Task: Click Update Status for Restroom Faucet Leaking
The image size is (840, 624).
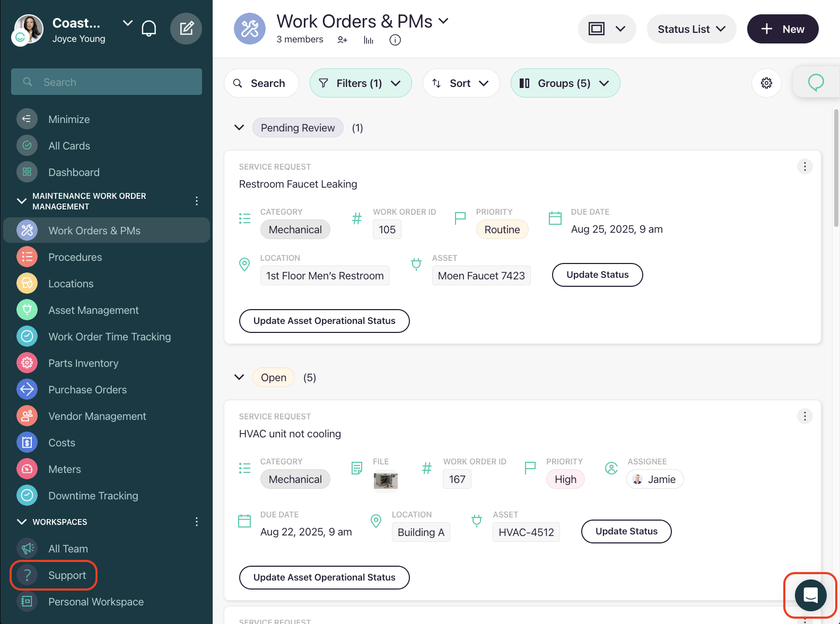Action: (x=597, y=275)
